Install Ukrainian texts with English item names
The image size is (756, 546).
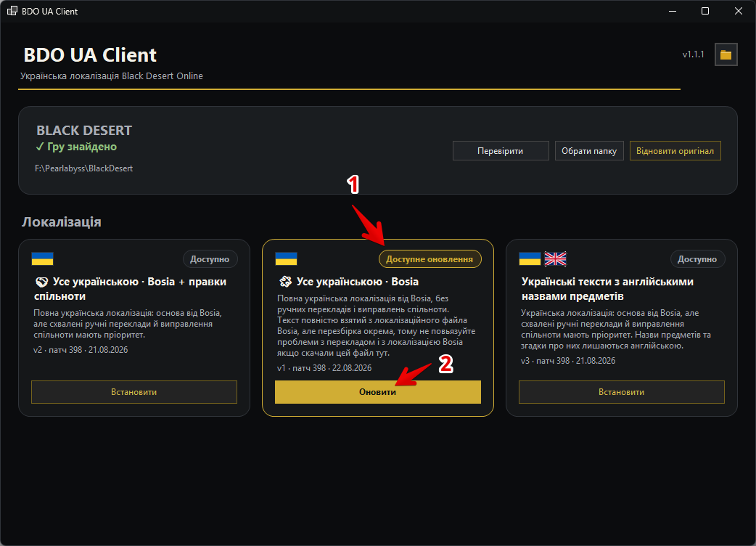click(x=622, y=392)
